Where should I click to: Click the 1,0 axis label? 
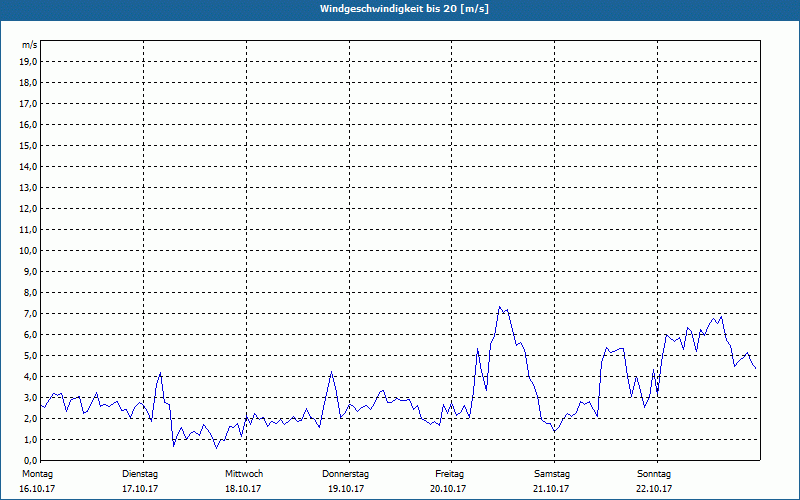[31, 440]
